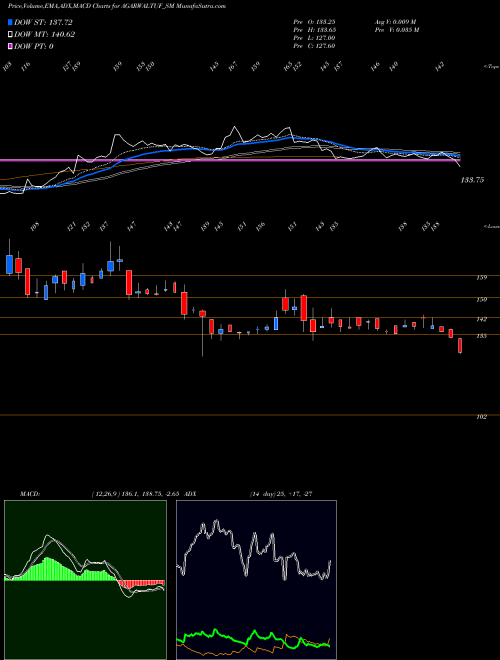This screenshot has height=660, width=500.
Task: Click the 'Pre H: 133.65' high value
Action: pyautogui.click(x=314, y=29)
